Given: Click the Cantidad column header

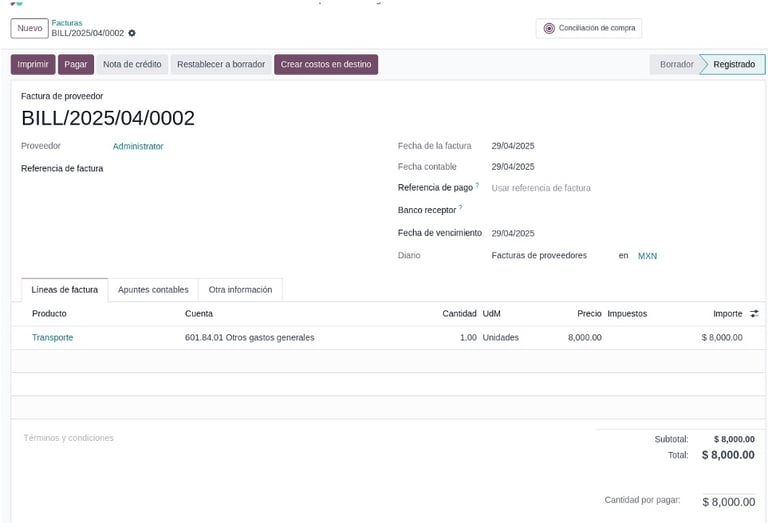Looking at the screenshot, I should [459, 314].
